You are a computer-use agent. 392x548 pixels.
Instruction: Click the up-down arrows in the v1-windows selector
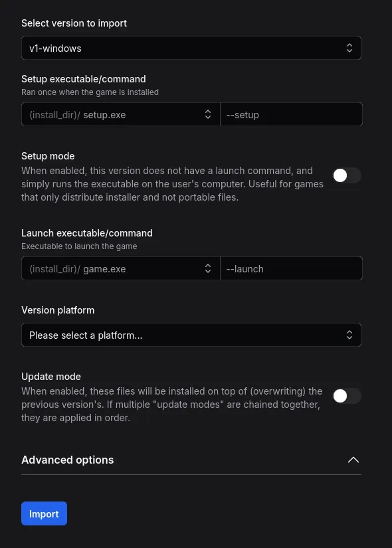(x=349, y=48)
